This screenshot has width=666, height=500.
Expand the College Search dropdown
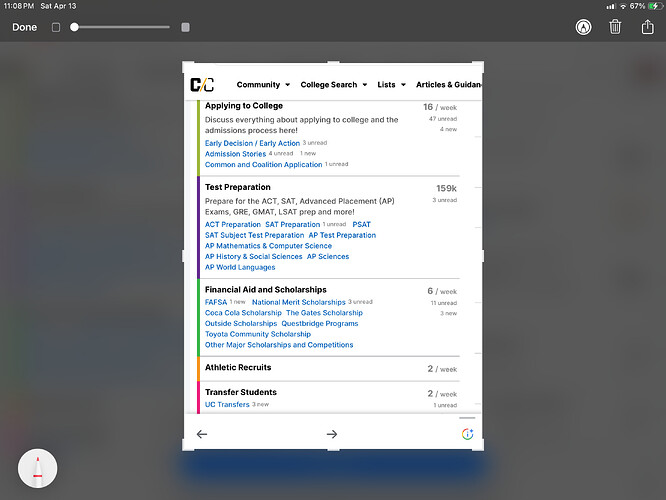tap(334, 85)
